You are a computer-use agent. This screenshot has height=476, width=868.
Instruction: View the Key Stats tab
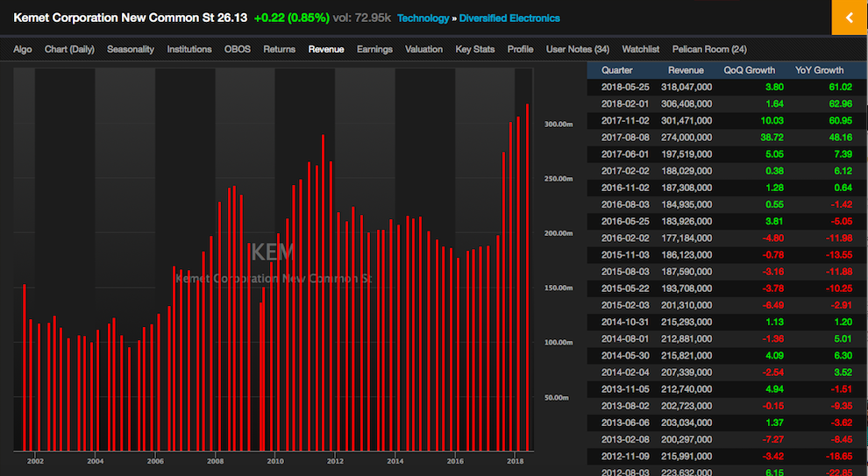tap(475, 49)
